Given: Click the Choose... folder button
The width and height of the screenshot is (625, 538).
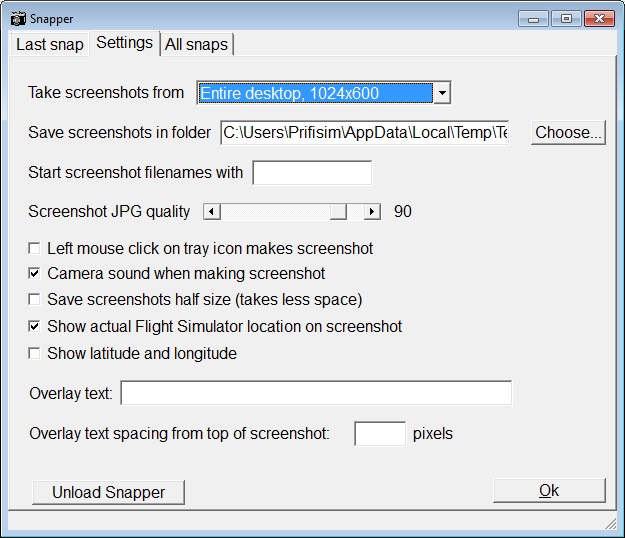Looking at the screenshot, I should click(x=567, y=133).
